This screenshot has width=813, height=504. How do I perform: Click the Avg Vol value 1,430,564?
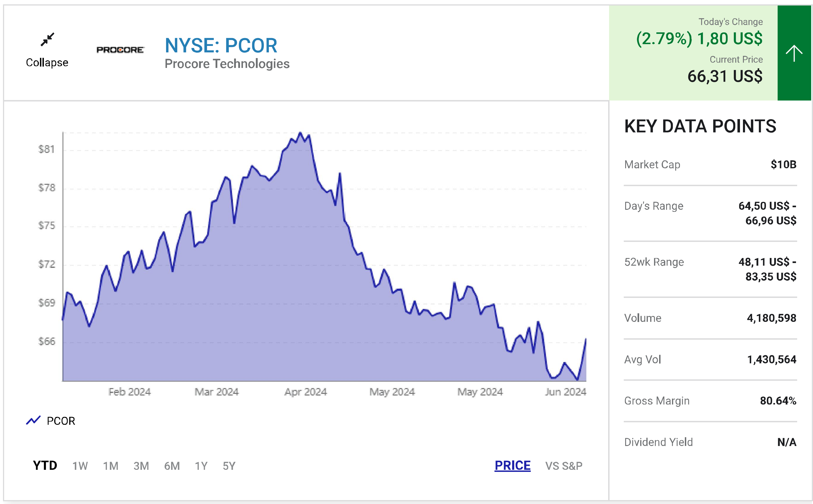tap(771, 359)
